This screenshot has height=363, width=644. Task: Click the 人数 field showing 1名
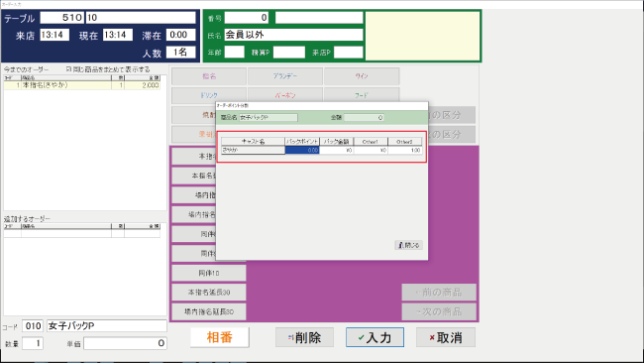(x=180, y=53)
